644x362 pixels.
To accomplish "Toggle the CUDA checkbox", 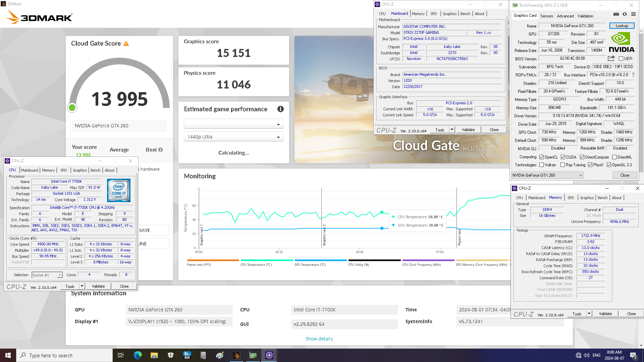I will point(563,157).
